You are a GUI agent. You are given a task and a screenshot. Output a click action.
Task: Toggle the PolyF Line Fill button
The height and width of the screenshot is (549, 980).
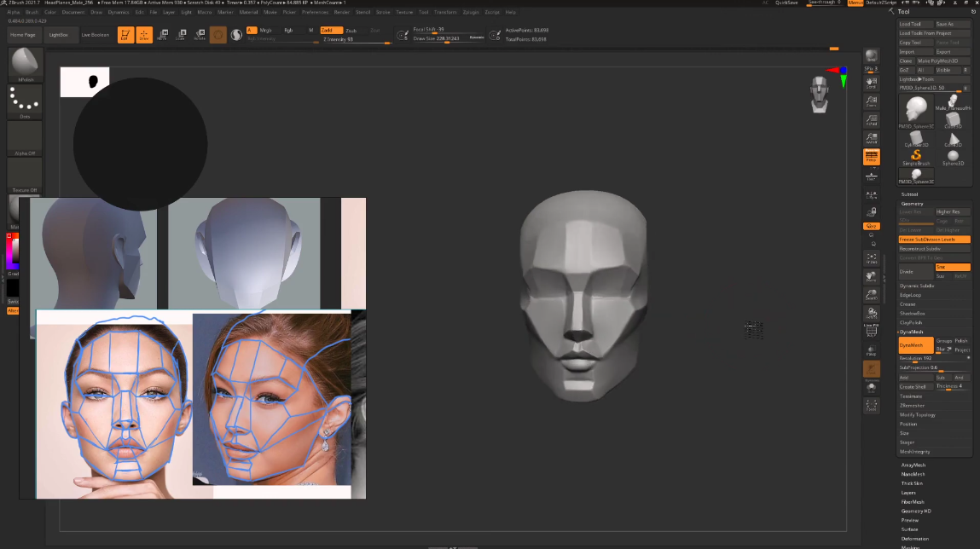click(871, 331)
